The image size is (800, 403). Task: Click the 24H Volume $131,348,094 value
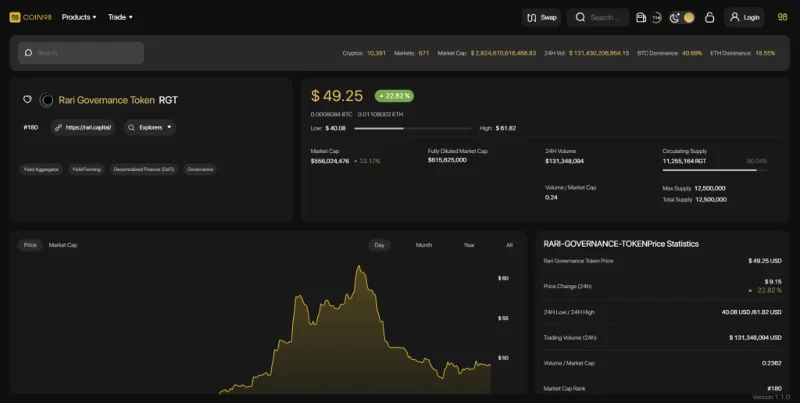[x=564, y=161]
